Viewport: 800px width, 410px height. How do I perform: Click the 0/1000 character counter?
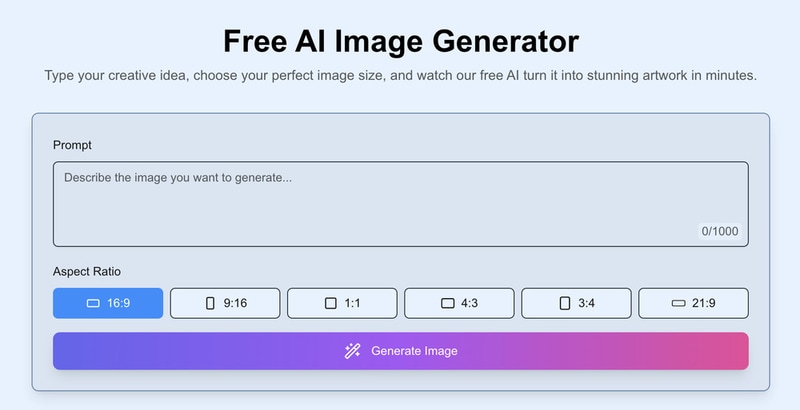pos(720,231)
